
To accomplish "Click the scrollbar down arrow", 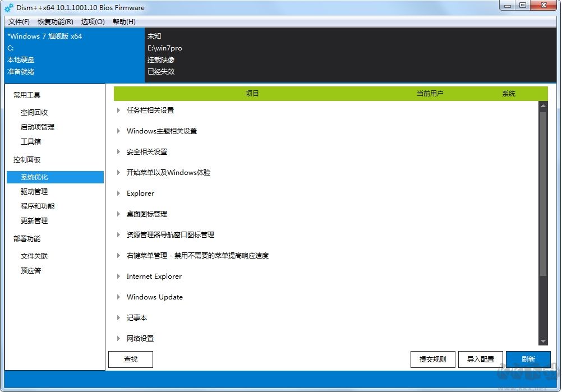I will tap(542, 340).
